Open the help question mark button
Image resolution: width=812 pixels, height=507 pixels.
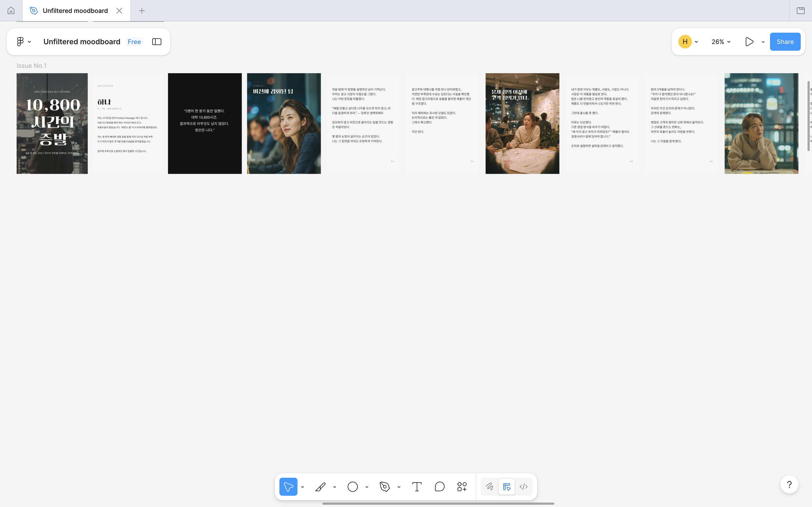pyautogui.click(x=789, y=484)
